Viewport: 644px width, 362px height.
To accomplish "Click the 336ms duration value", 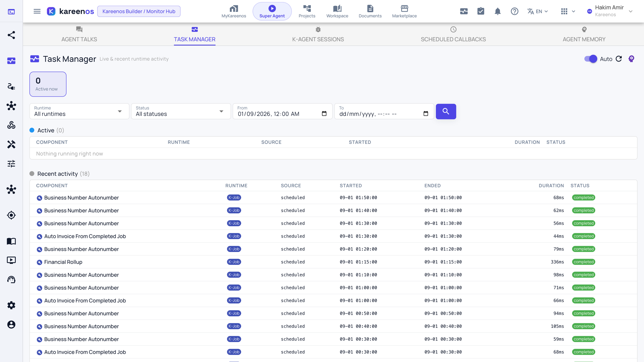I will (557, 262).
